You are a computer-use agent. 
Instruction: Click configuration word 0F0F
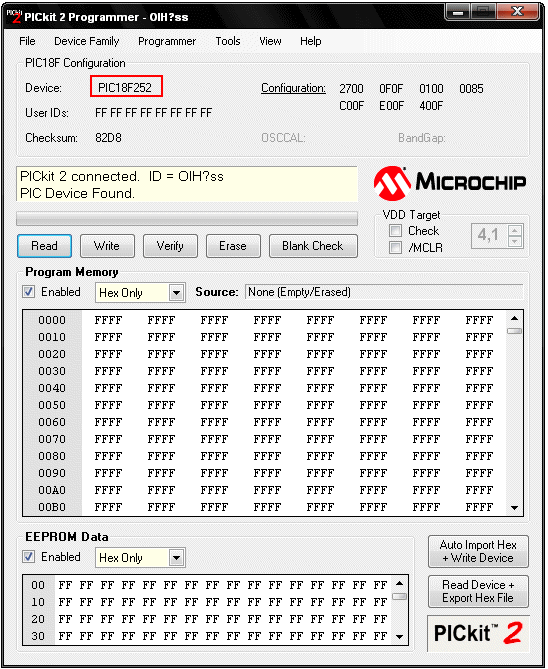click(x=391, y=89)
